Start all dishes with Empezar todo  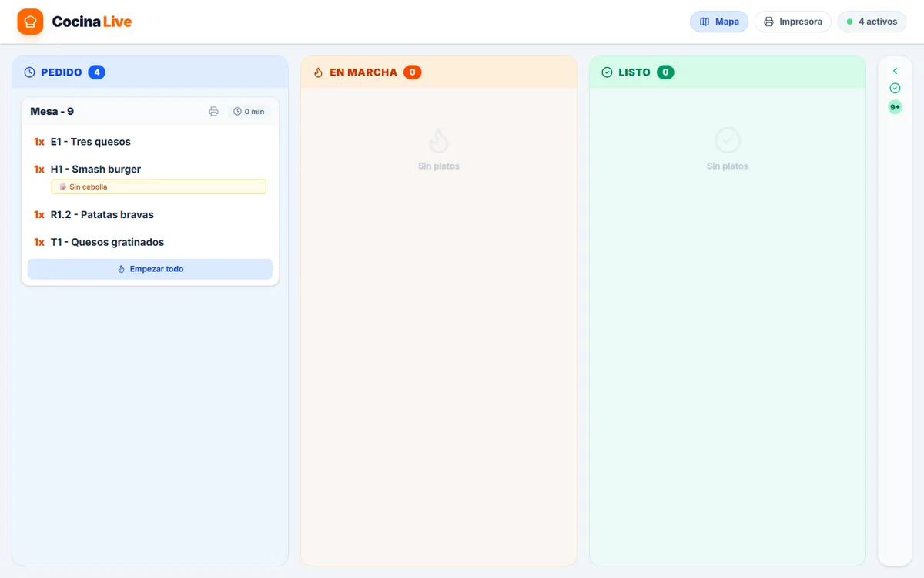click(150, 269)
